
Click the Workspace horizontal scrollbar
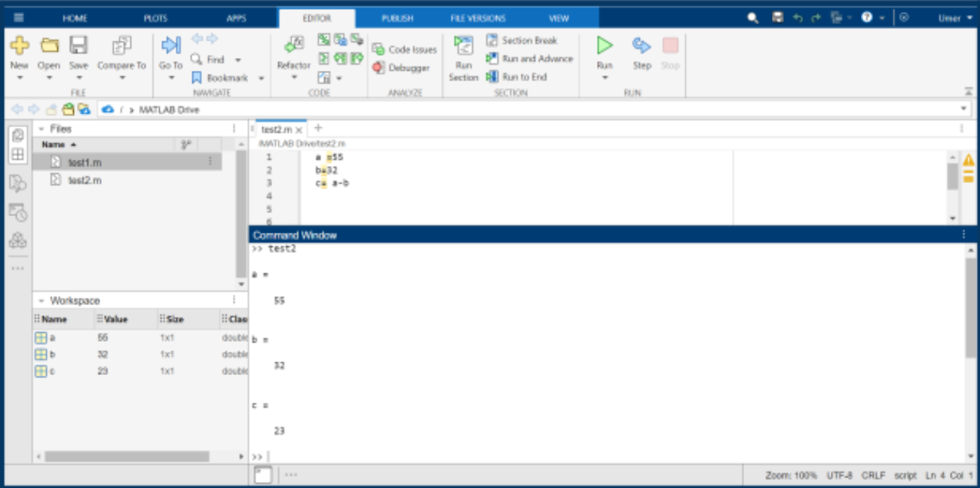(x=127, y=456)
